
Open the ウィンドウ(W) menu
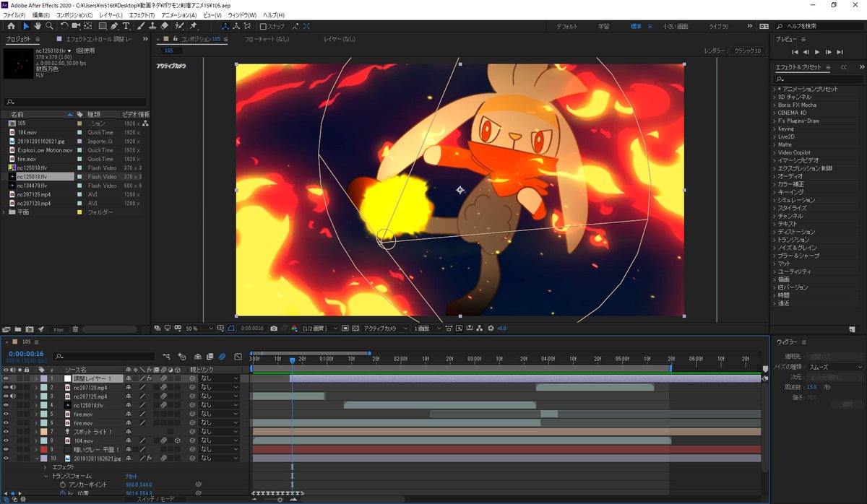click(241, 14)
